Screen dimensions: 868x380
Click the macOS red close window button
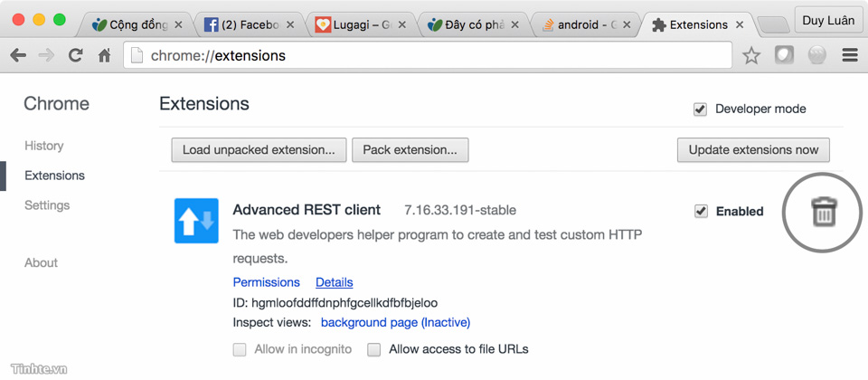point(18,20)
